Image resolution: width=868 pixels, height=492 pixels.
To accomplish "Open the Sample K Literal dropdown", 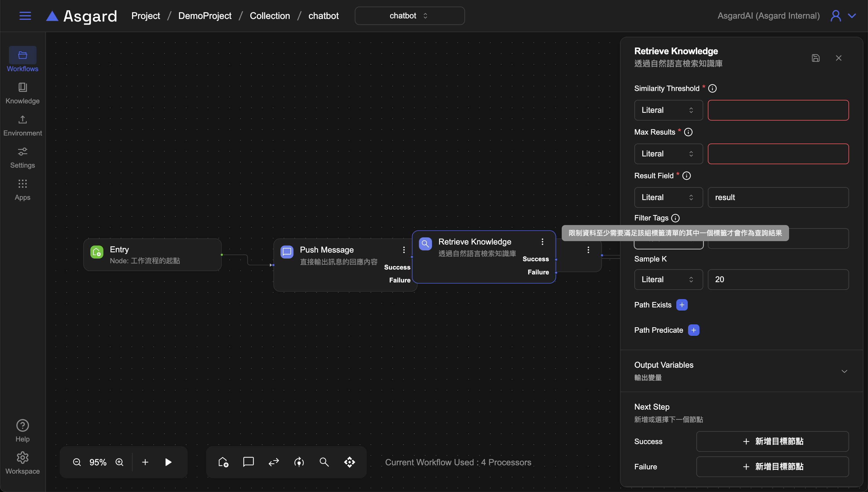I will point(668,280).
